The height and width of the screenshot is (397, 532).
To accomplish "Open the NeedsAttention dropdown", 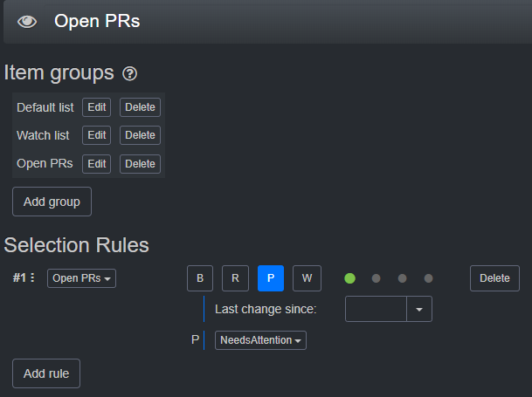I will [x=260, y=340].
